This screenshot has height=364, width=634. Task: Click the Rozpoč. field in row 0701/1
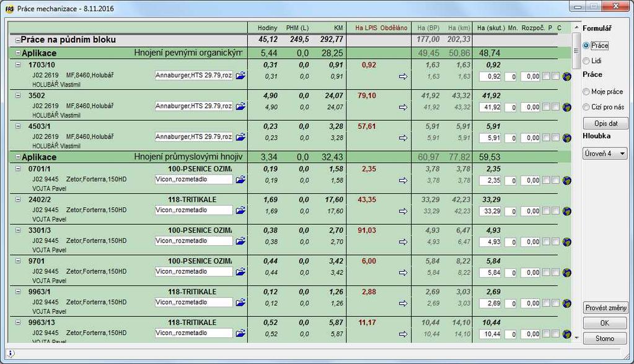530,180
